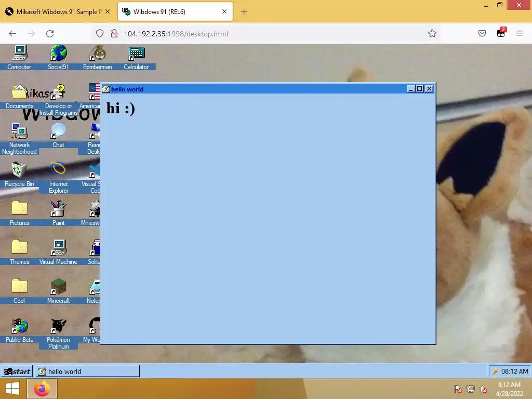The image size is (532, 399).
Task: Open extension icon with badge 2
Action: click(x=501, y=33)
